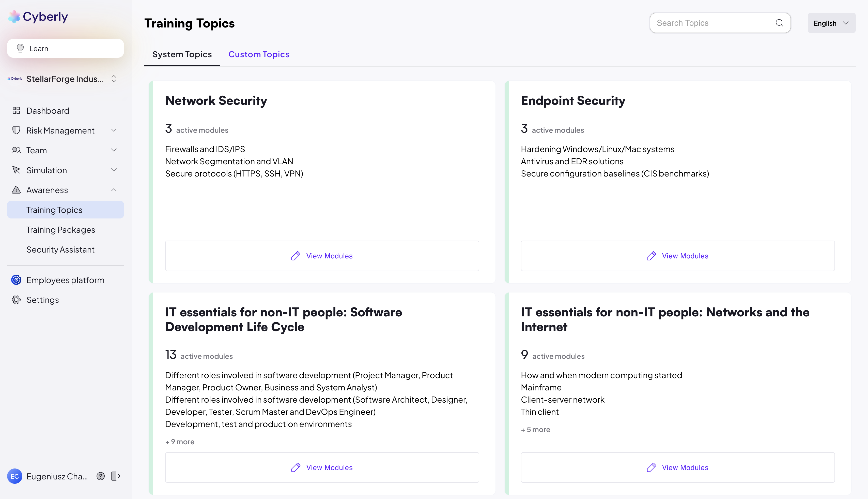Viewport: 868px width, 499px height.
Task: Click inside the Search Topics field
Action: click(x=702, y=23)
